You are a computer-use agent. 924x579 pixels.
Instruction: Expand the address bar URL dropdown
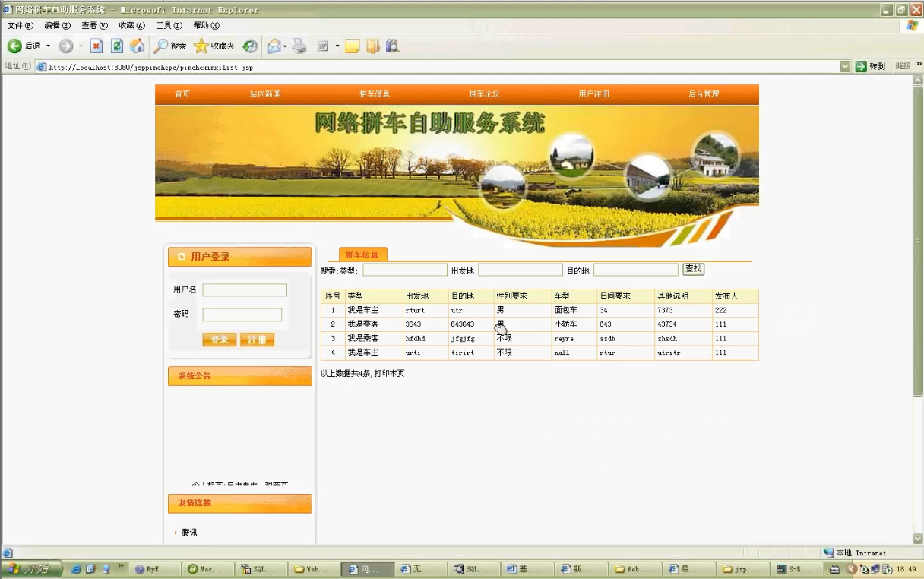pos(845,66)
